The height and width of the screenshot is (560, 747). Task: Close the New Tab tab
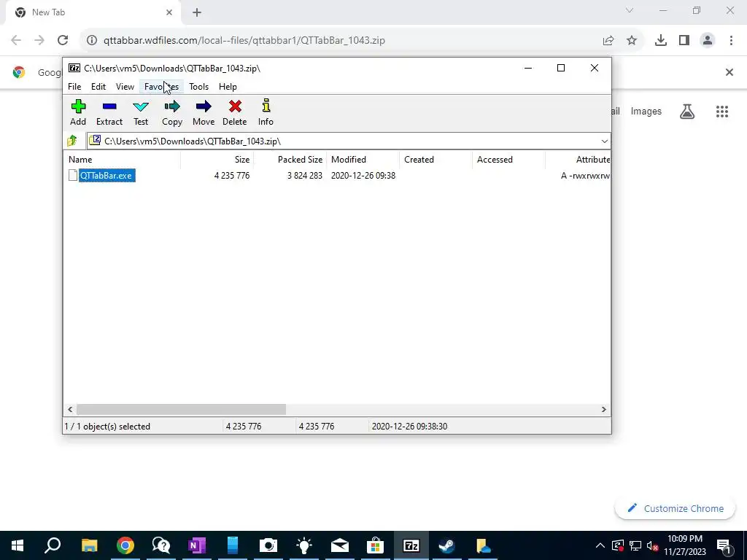click(169, 12)
